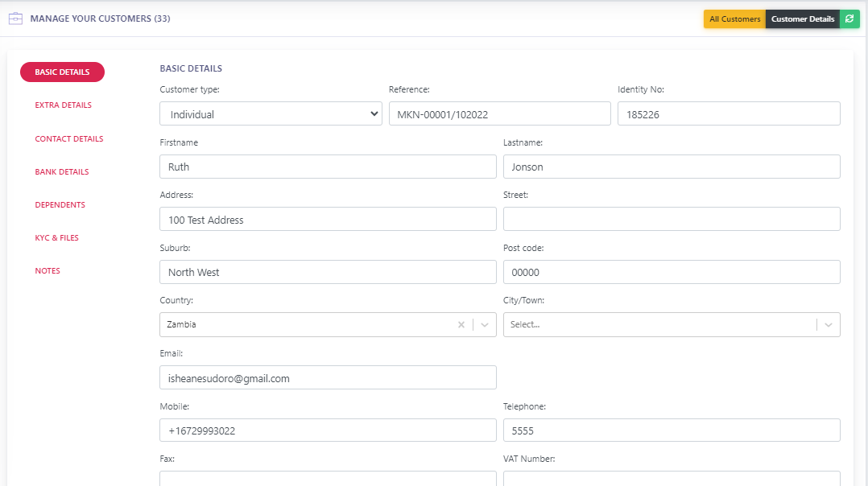Click the Address field
Screen dimensions: 868x486
coord(328,219)
